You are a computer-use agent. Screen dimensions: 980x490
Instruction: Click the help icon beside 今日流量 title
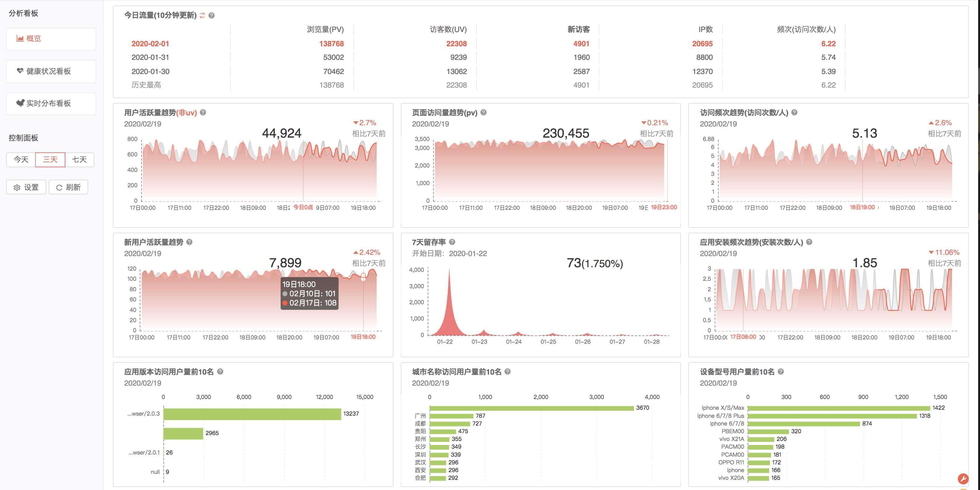tap(212, 15)
